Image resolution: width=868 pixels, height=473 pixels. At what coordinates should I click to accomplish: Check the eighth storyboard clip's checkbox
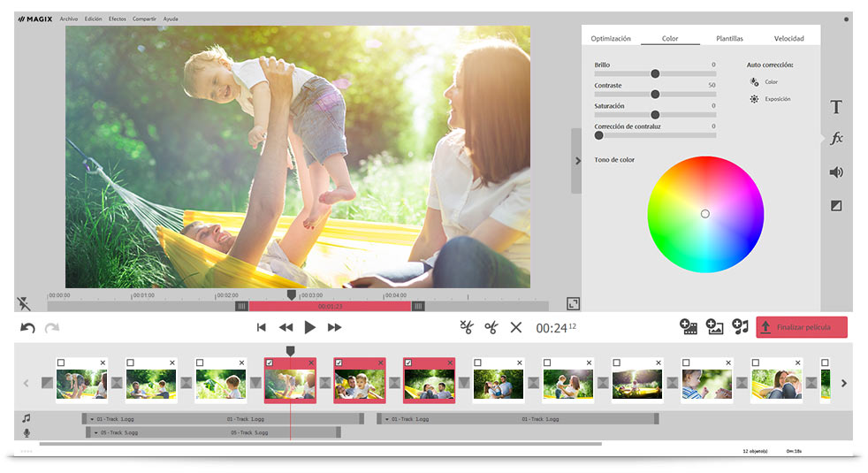click(x=547, y=362)
